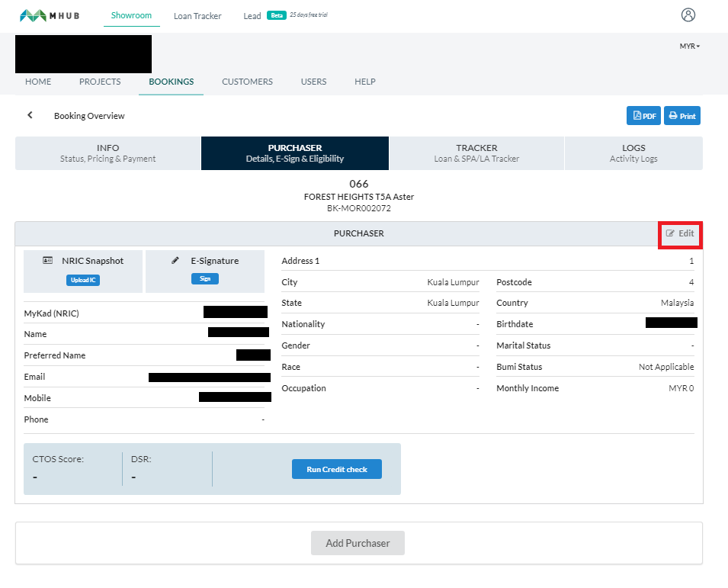Export booking as PDF
The height and width of the screenshot is (588, 728).
click(643, 116)
